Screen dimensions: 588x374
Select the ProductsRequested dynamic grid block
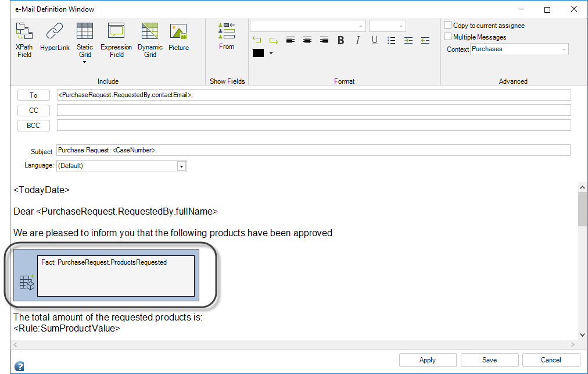pyautogui.click(x=106, y=275)
